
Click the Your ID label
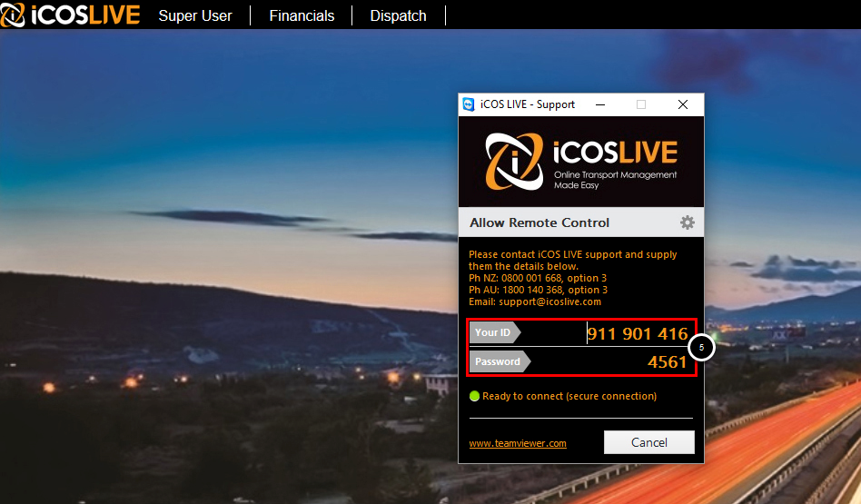[x=495, y=332]
